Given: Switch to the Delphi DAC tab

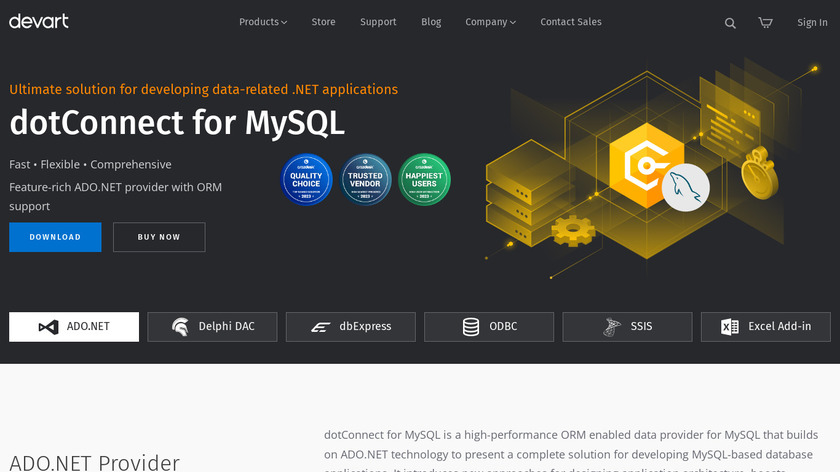Looking at the screenshot, I should [212, 327].
